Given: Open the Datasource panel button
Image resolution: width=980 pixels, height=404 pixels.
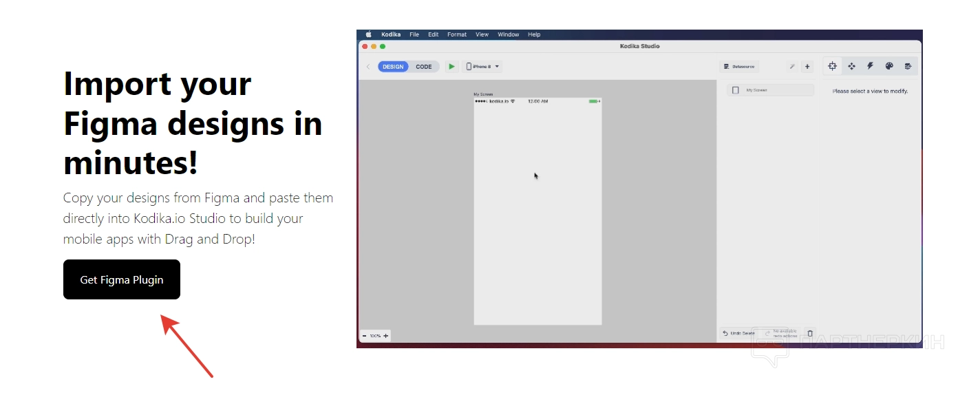Looking at the screenshot, I should coord(739,67).
